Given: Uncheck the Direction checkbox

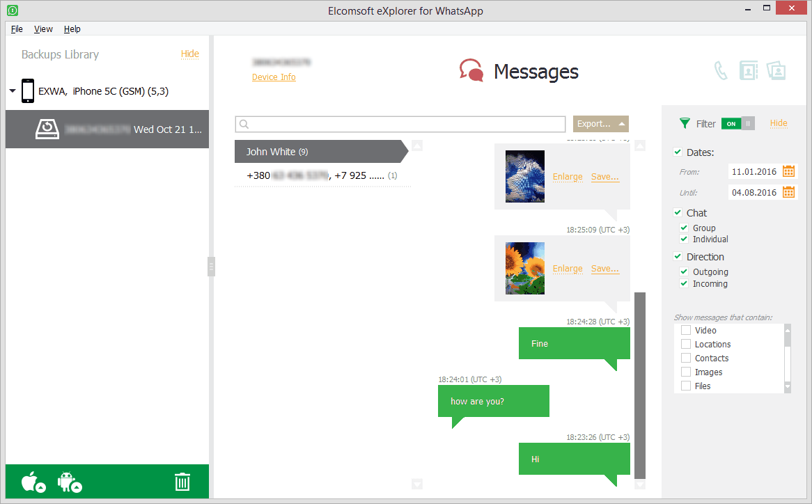Looking at the screenshot, I should 678,257.
